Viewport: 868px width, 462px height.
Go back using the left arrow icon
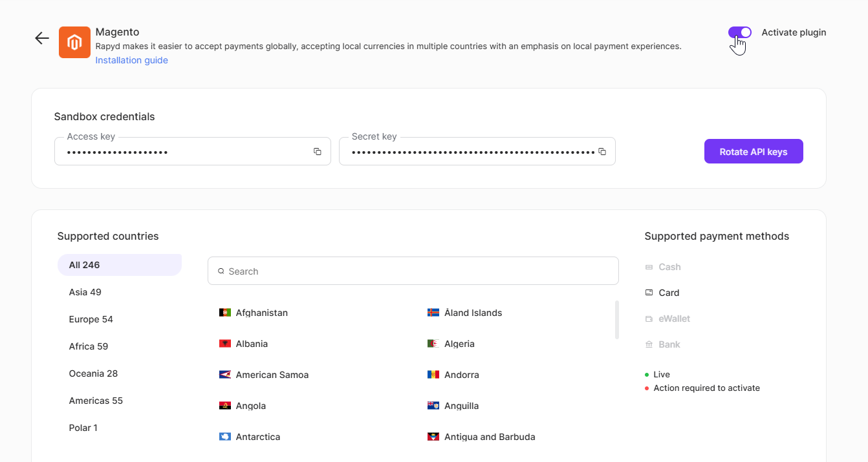point(42,38)
